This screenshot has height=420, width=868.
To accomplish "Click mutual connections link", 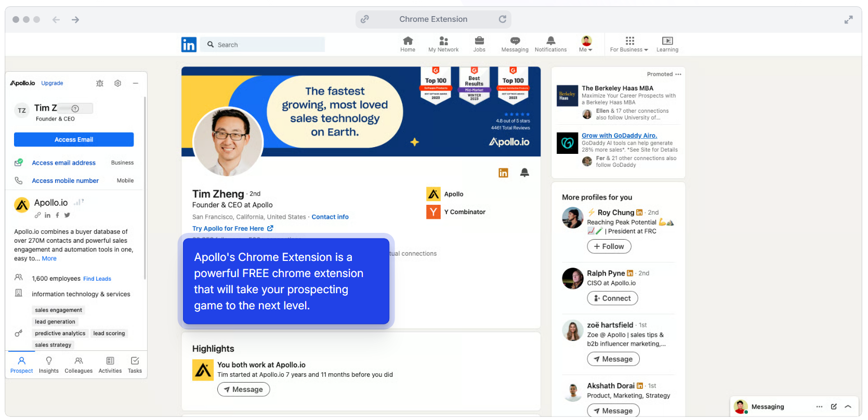I will point(413,254).
